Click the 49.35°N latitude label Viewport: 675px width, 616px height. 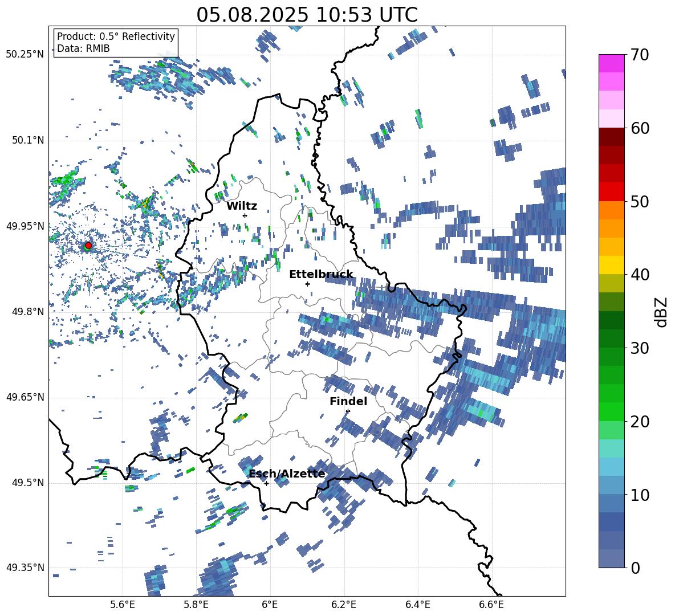[x=25, y=568]
